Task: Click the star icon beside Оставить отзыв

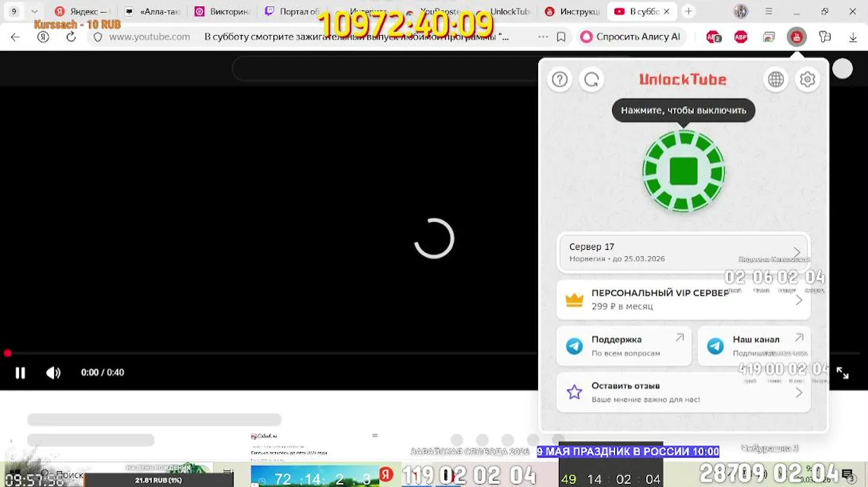Action: coord(574,392)
